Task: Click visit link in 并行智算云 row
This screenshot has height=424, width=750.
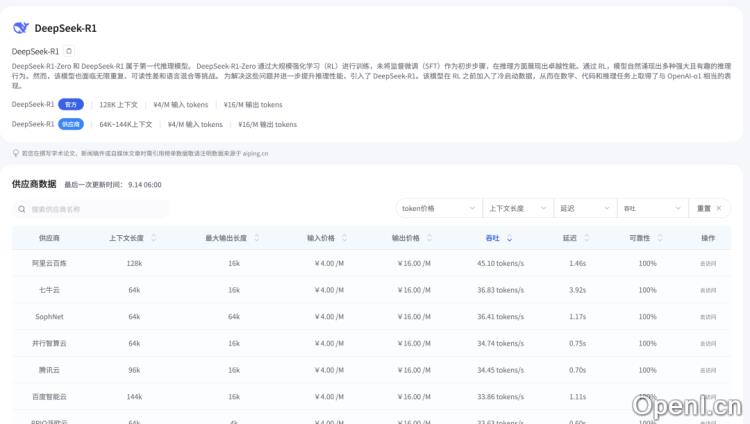Action: coord(708,344)
